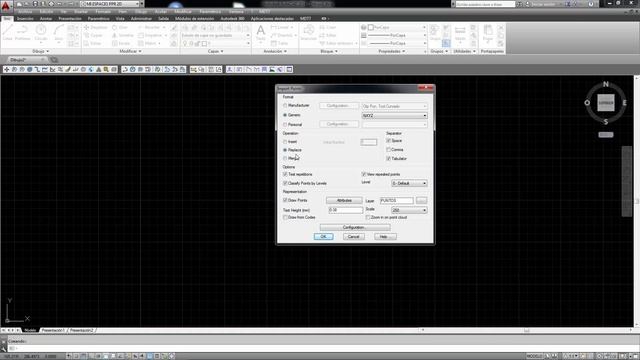The width and height of the screenshot is (640, 360).
Task: Click Help in Import Points dialog
Action: (x=385, y=237)
